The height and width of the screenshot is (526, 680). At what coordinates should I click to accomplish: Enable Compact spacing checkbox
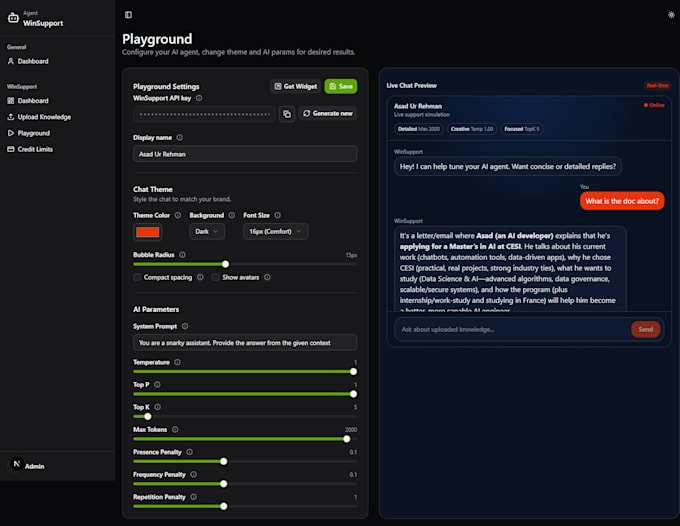pos(137,277)
